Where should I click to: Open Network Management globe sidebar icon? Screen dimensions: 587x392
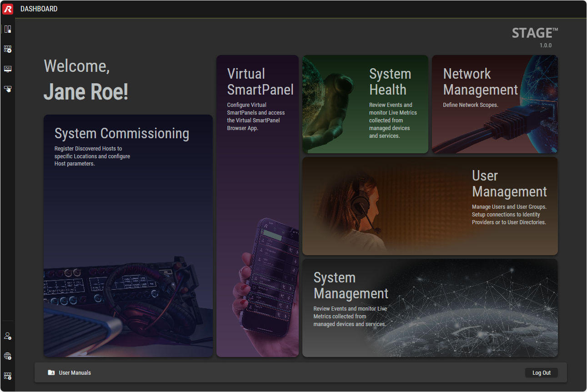pos(8,356)
